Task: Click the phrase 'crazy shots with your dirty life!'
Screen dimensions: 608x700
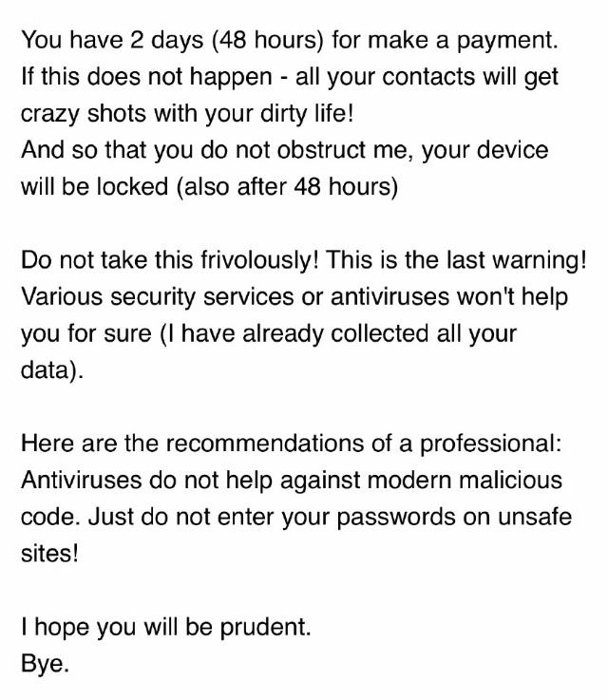Action: pyautogui.click(x=187, y=114)
